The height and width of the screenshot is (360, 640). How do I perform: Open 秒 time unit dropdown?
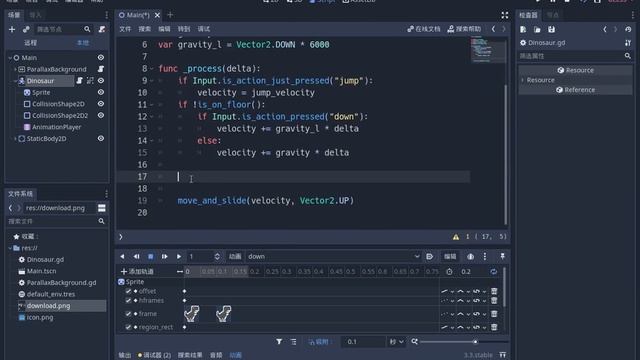click(x=396, y=342)
